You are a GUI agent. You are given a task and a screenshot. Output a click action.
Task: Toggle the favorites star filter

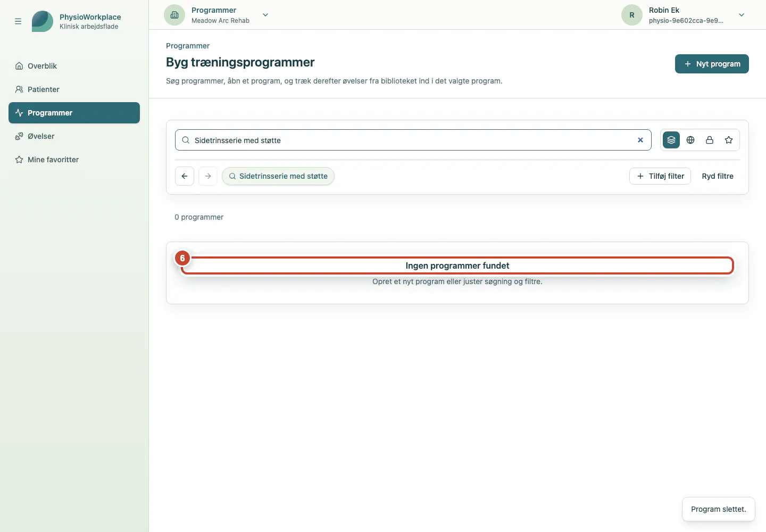tap(729, 140)
